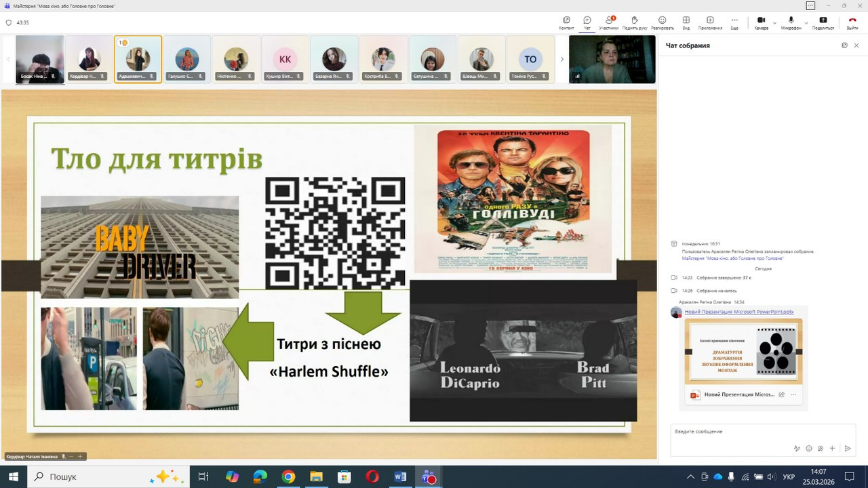This screenshot has height=488, width=868.
Task: Select the TO Томіна participant tile
Action: click(530, 59)
